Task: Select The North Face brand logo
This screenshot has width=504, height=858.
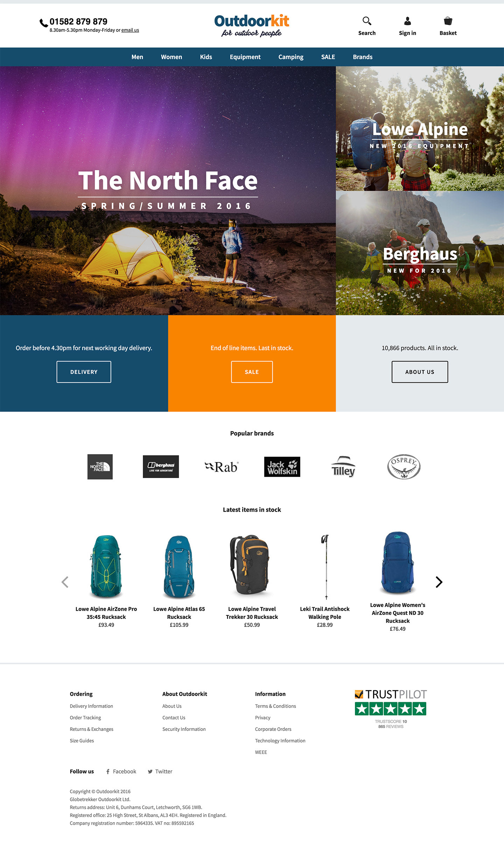Action: pos(100,467)
